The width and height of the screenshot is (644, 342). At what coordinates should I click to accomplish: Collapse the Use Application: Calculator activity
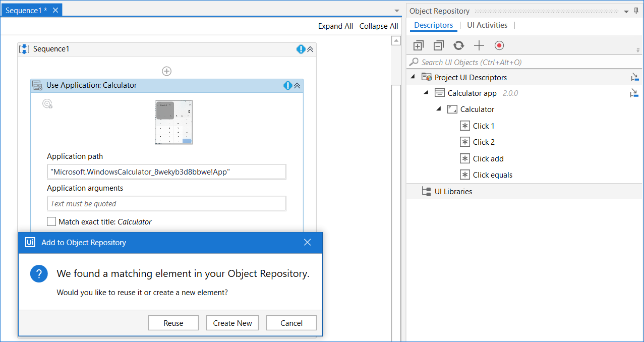click(297, 86)
